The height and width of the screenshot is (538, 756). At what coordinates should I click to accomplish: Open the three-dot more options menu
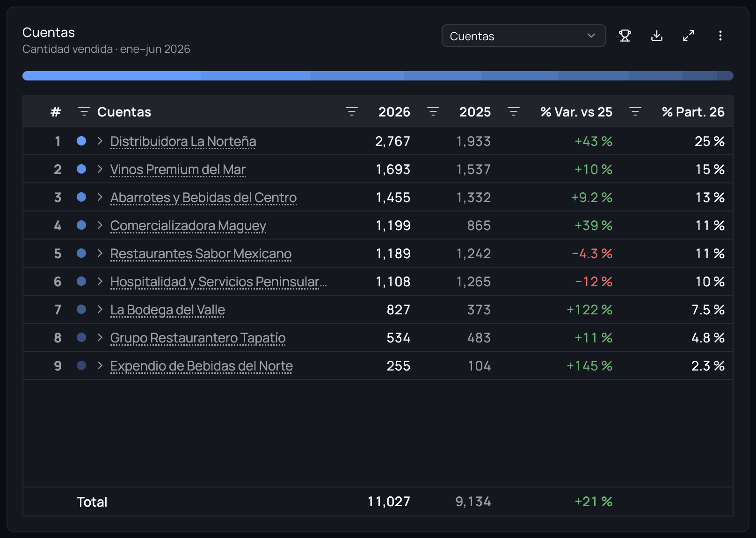tap(720, 36)
